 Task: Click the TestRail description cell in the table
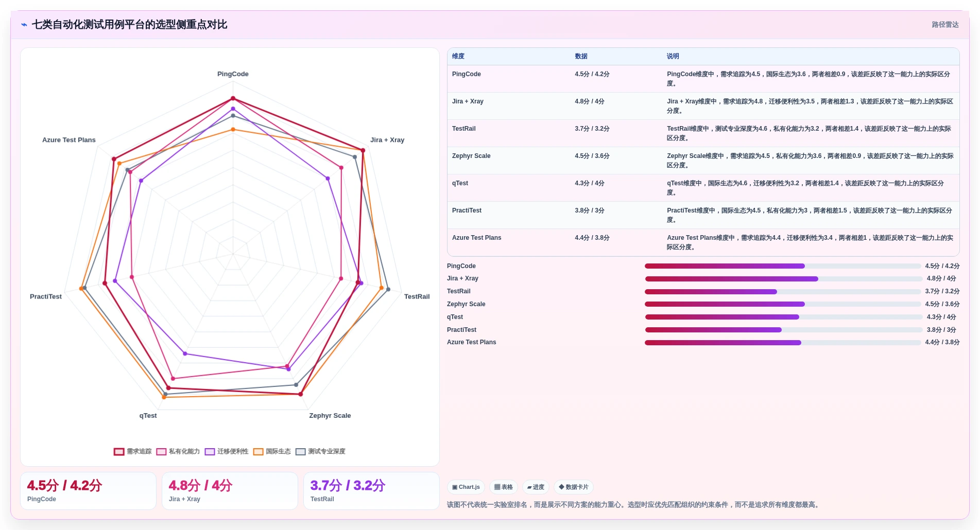point(810,133)
